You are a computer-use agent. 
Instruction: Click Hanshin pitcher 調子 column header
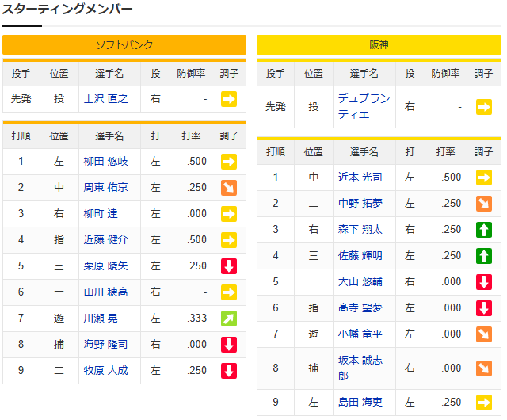click(484, 74)
